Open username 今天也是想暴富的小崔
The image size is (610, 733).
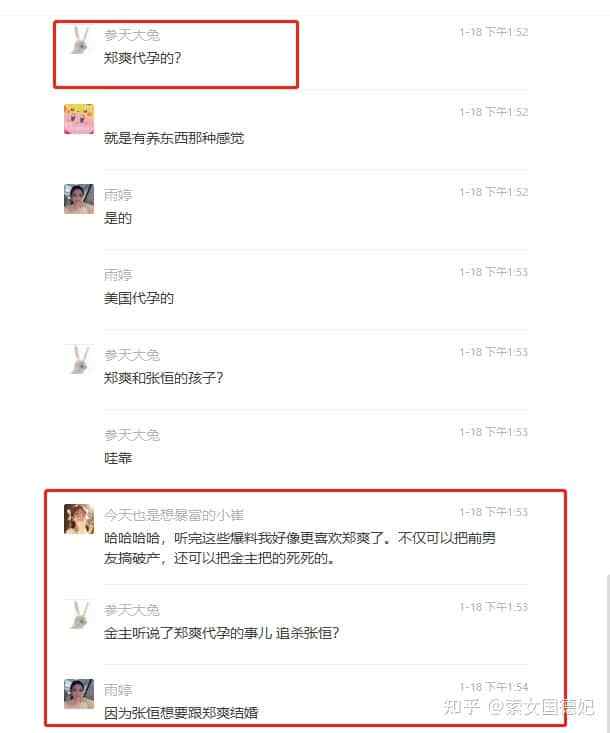click(174, 515)
